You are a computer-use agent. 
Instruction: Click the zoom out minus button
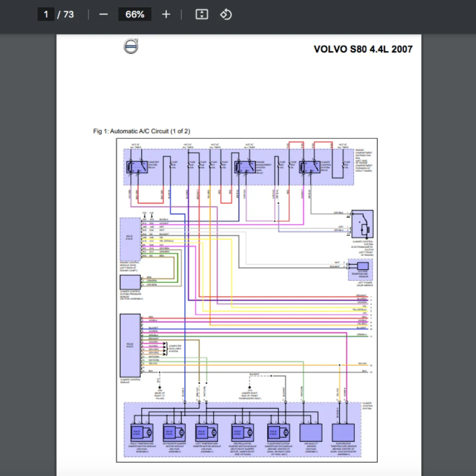(104, 14)
